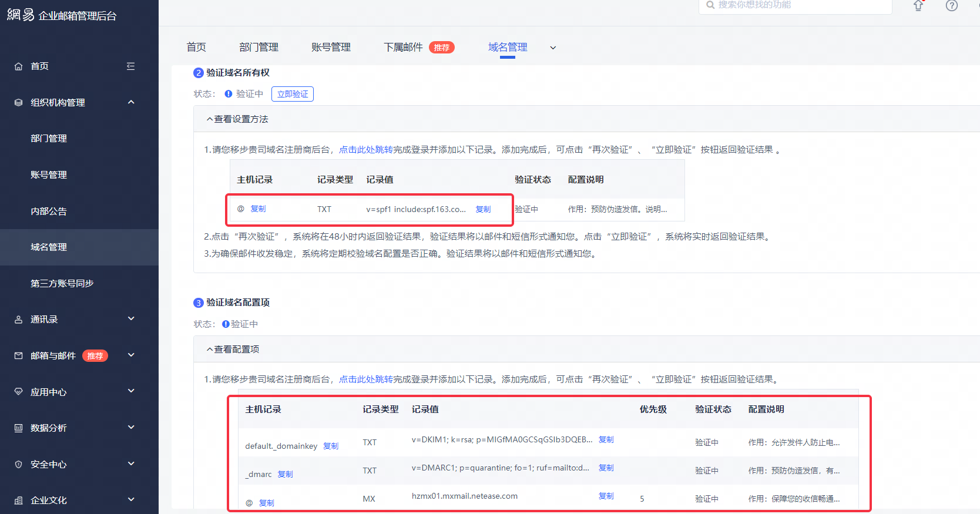Click the 邮箱与邮件 envelope icon in sidebar

(19, 356)
